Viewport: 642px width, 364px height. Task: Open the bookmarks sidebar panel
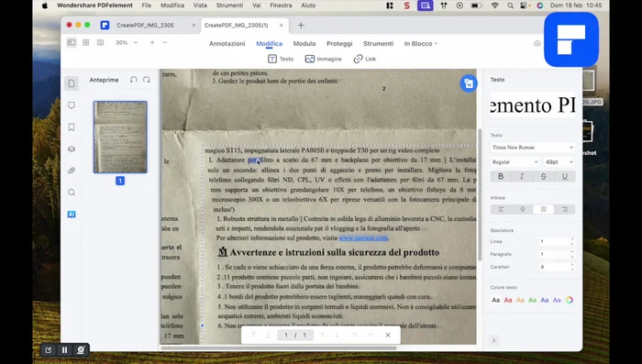[x=72, y=127]
